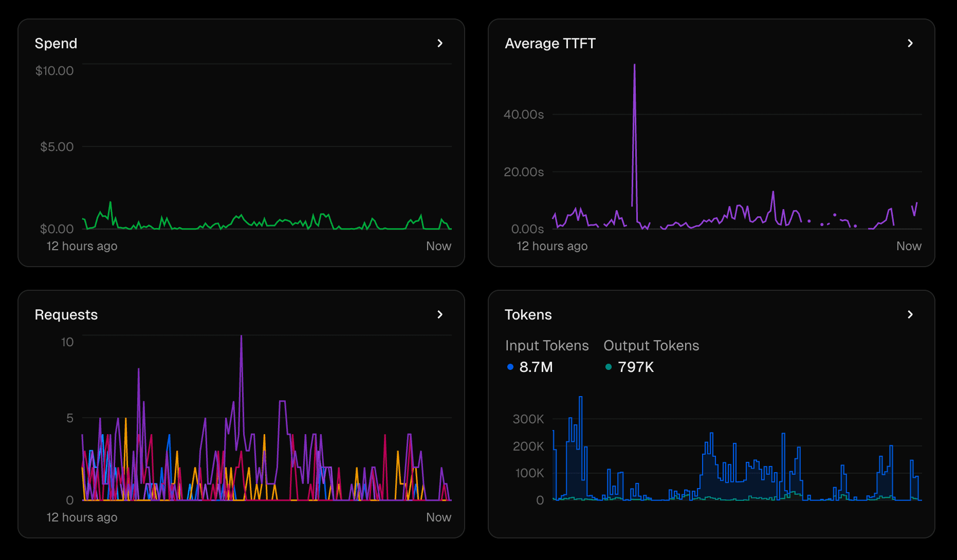Viewport: 957px width, 560px height.
Task: Click the $10.00 axis label in Spend
Action: [x=54, y=71]
